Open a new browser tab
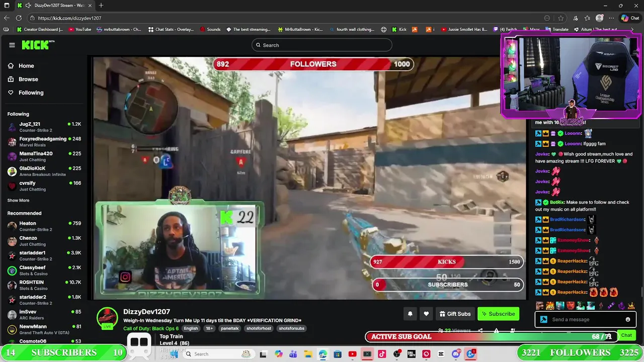644x362 pixels. (101, 6)
